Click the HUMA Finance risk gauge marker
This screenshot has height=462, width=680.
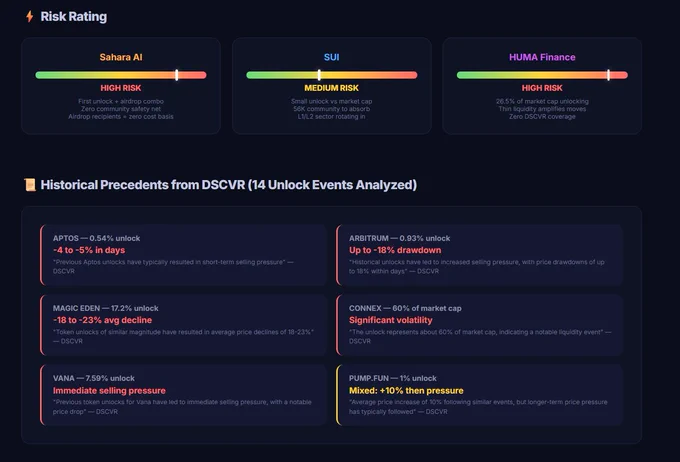(x=608, y=75)
